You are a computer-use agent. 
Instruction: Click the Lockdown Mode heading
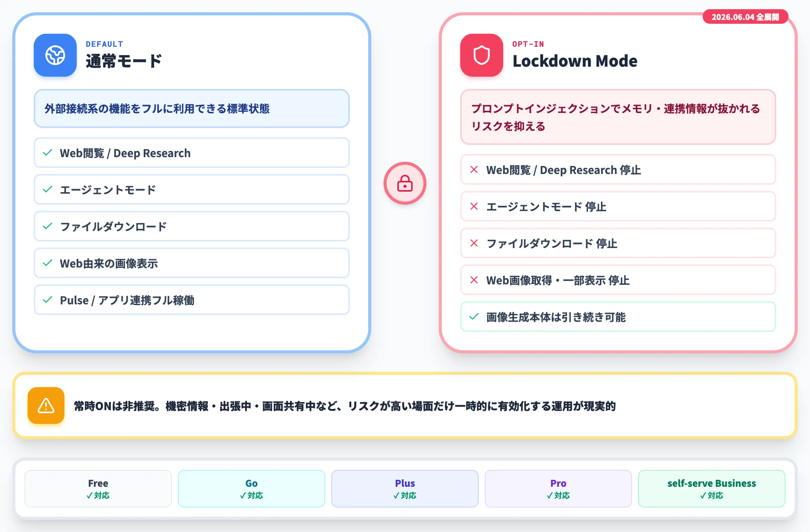point(575,61)
